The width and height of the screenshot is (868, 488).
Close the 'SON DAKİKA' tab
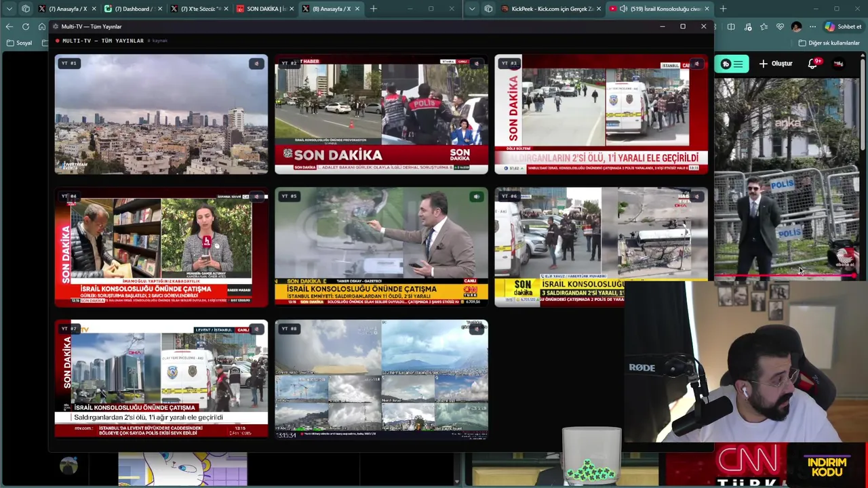coord(292,9)
